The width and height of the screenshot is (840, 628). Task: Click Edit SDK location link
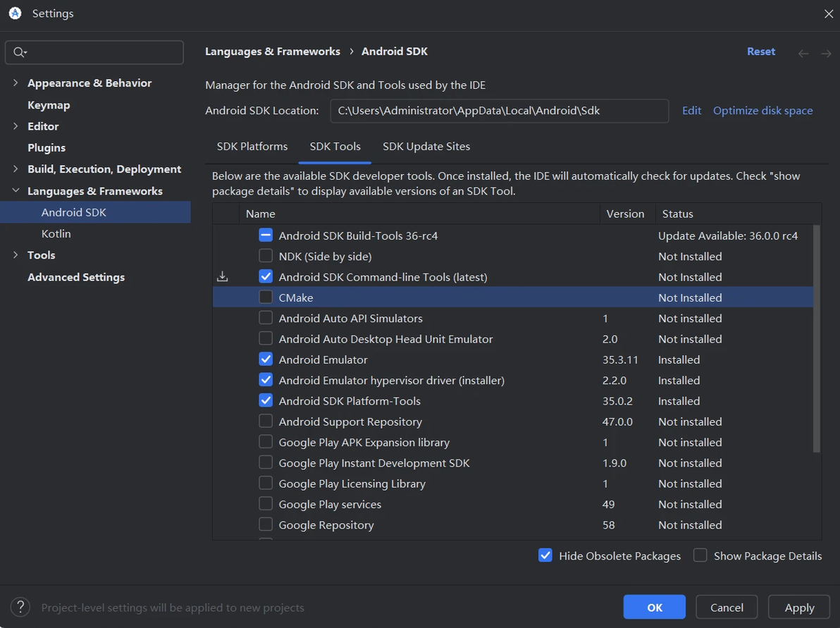click(691, 111)
